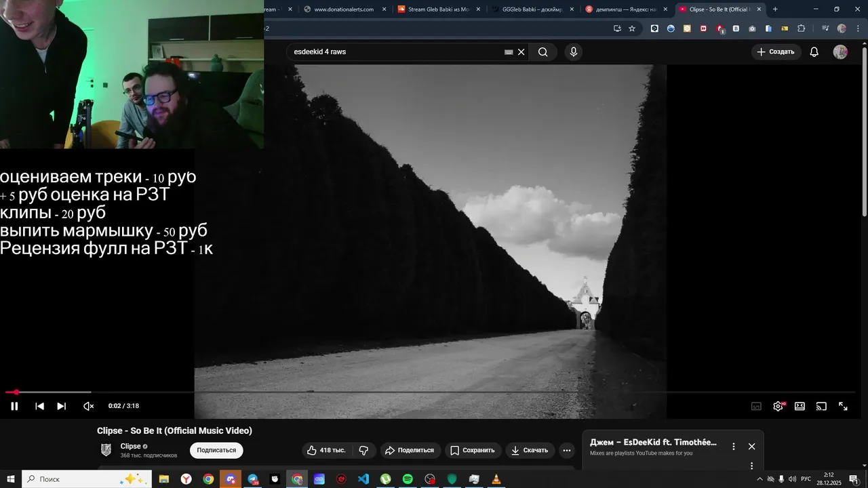868x488 pixels.
Task: Clear the search text with the X
Action: pyautogui.click(x=521, y=52)
